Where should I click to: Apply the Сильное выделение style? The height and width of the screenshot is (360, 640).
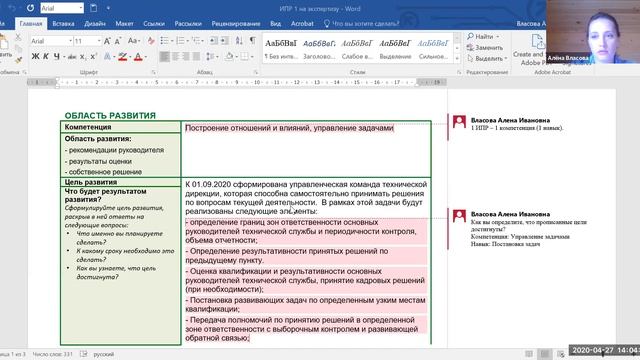tap(433, 49)
